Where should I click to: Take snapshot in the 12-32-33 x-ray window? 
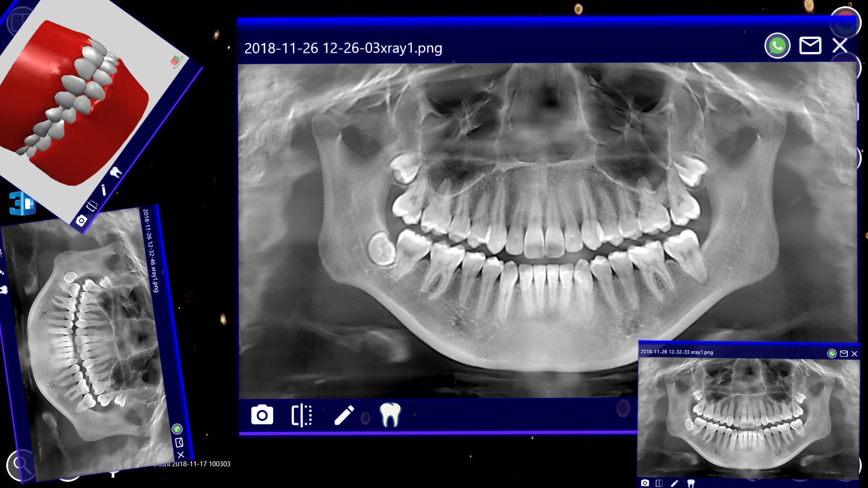(645, 483)
